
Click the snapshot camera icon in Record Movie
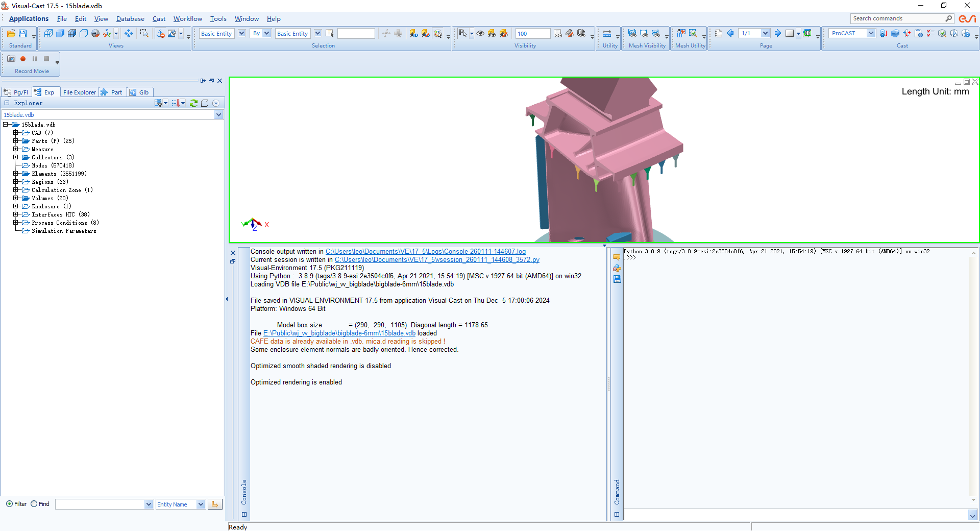(x=11, y=59)
